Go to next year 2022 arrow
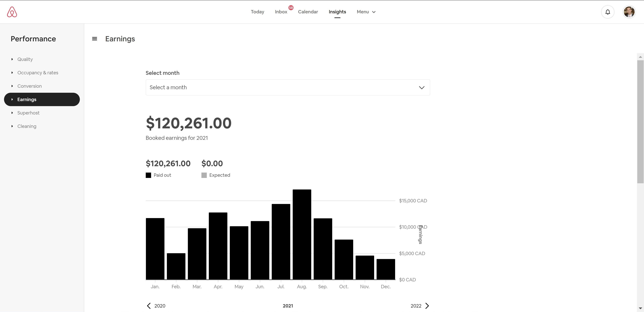This screenshot has width=644, height=312. tap(427, 306)
